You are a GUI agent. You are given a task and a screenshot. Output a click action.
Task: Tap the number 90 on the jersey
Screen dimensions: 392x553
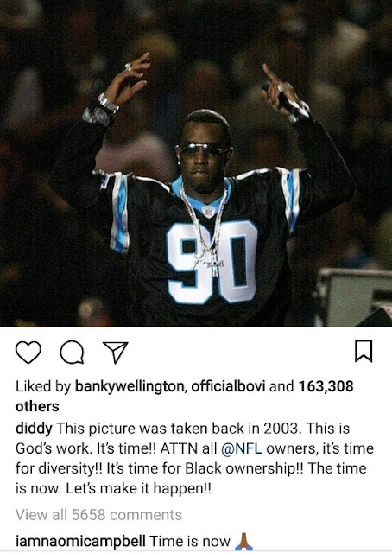coord(212,263)
